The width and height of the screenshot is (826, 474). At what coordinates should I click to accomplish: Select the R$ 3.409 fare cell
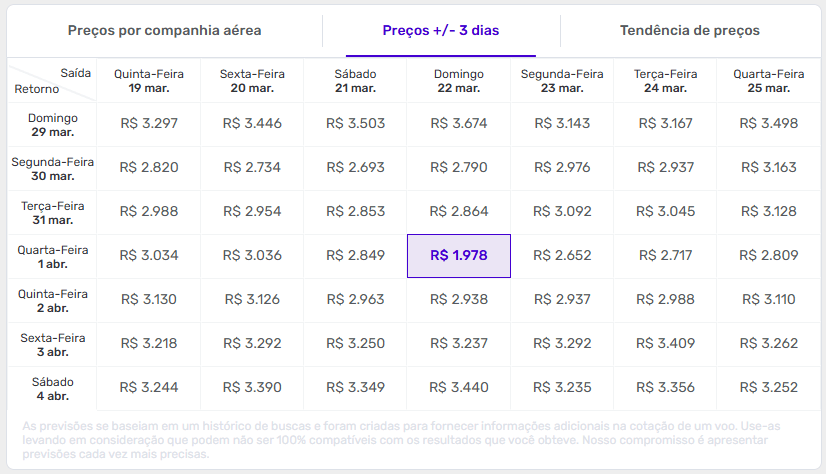coord(665,344)
